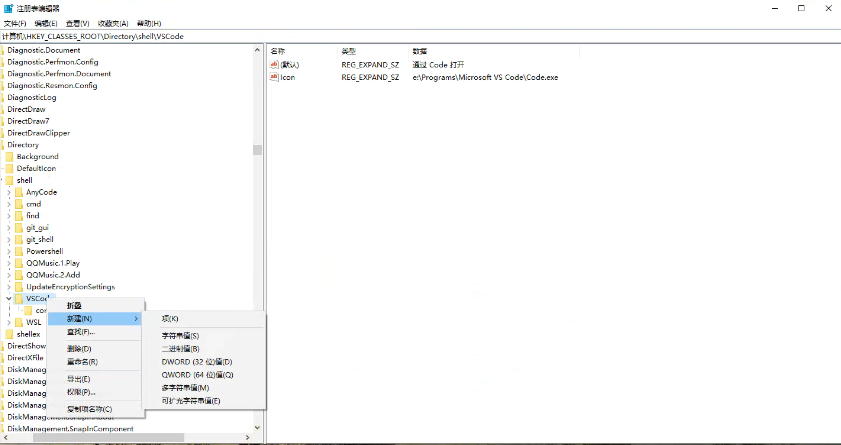
Task: Click the DefaultIcon folder icon
Action: click(9, 168)
